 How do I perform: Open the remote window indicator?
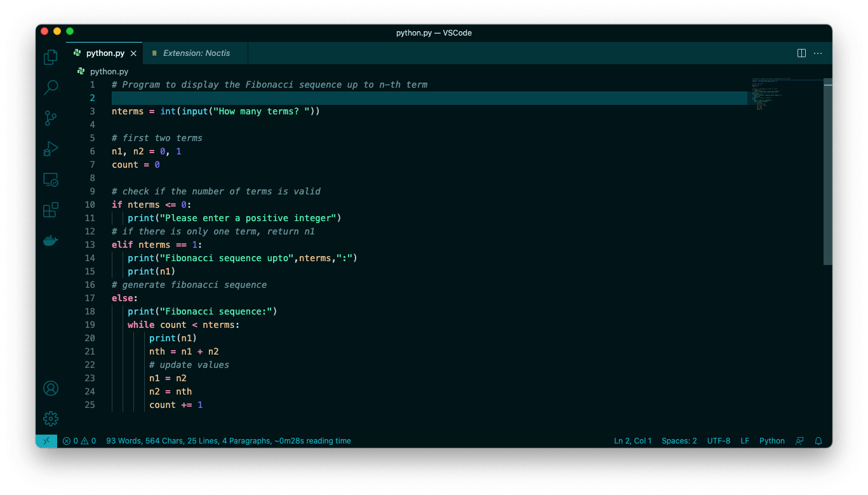(x=46, y=440)
